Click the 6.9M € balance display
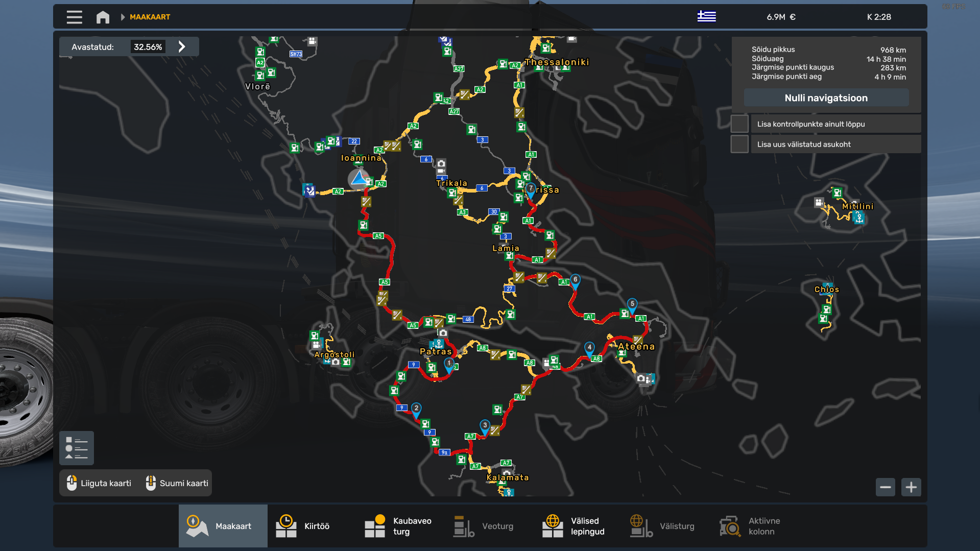Screen dimensions: 980x551 pos(781,17)
